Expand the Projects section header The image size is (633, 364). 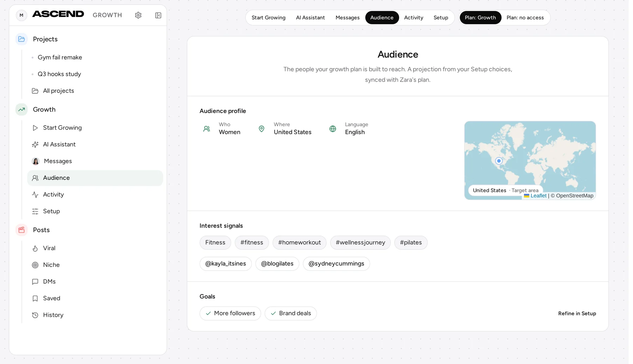coord(45,39)
